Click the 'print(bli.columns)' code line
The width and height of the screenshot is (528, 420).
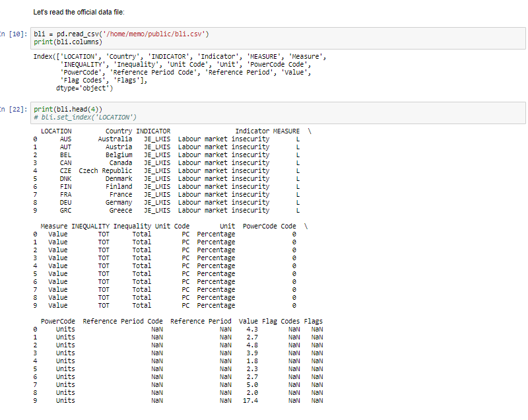point(68,42)
